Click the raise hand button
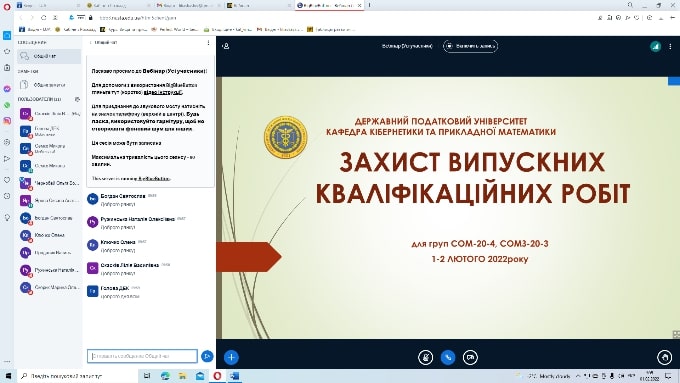This screenshot has width=680, height=383. [x=664, y=357]
